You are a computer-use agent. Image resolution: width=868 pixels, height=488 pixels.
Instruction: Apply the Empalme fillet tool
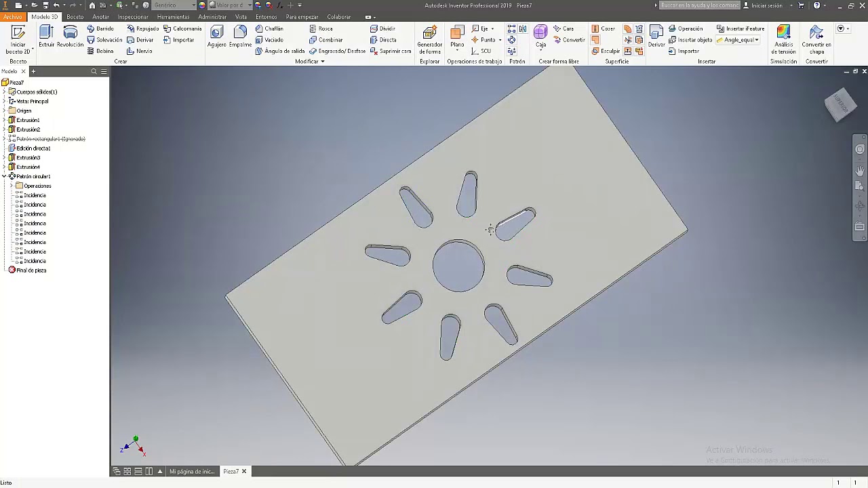(x=240, y=37)
